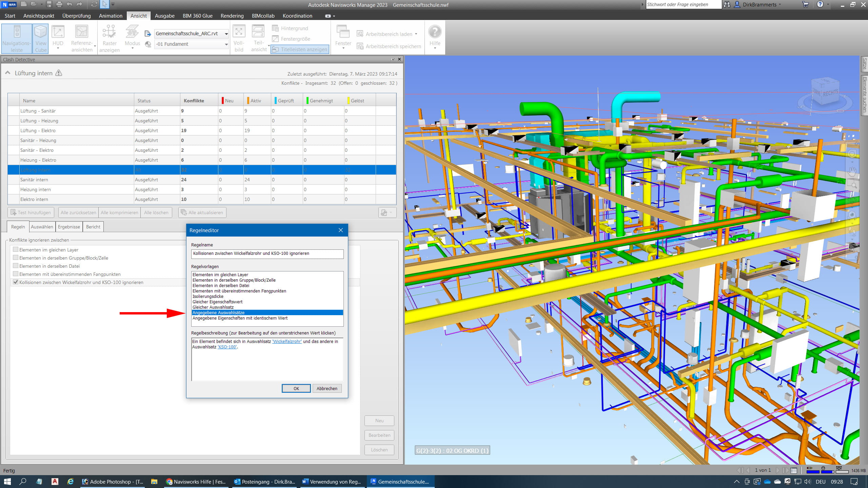Uncheck the Wickelfalzrohr und KSO-100 rule
This screenshot has height=488, width=868.
[x=15, y=282]
